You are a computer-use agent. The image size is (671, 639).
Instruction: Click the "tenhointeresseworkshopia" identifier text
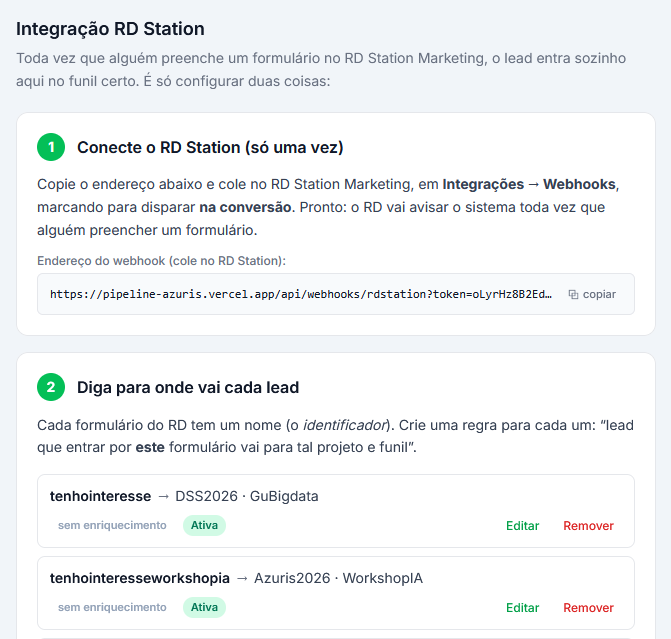click(x=140, y=578)
